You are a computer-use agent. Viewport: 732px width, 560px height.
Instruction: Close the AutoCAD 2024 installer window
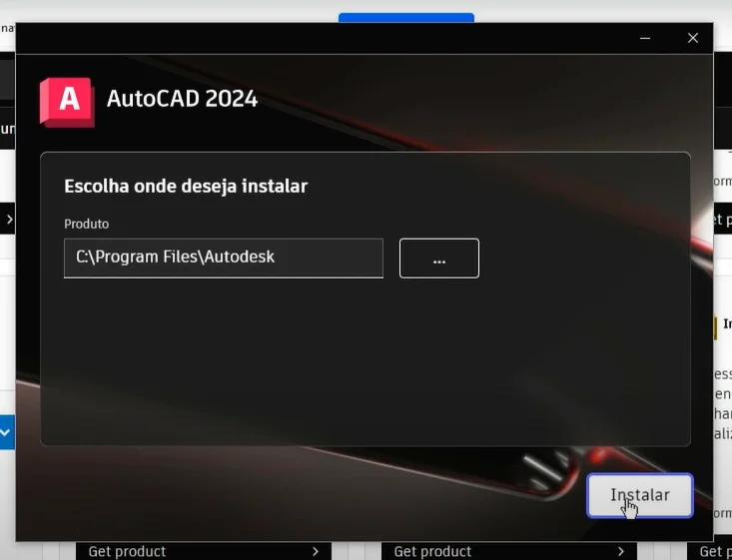[x=693, y=38]
